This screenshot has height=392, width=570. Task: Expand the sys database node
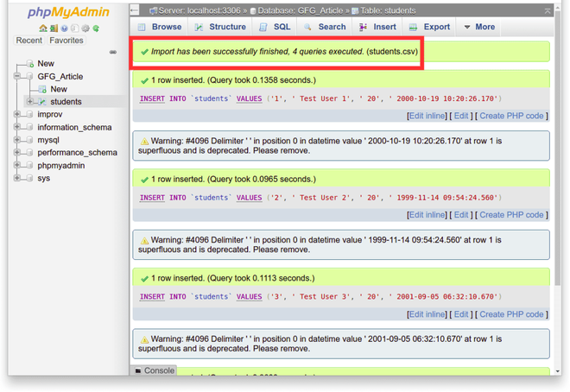(x=17, y=178)
